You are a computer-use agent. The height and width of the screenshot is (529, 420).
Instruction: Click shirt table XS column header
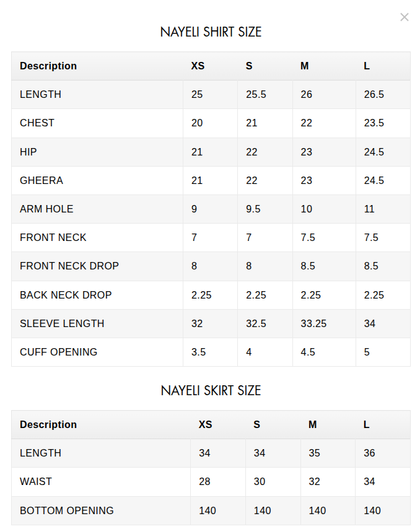coord(198,66)
